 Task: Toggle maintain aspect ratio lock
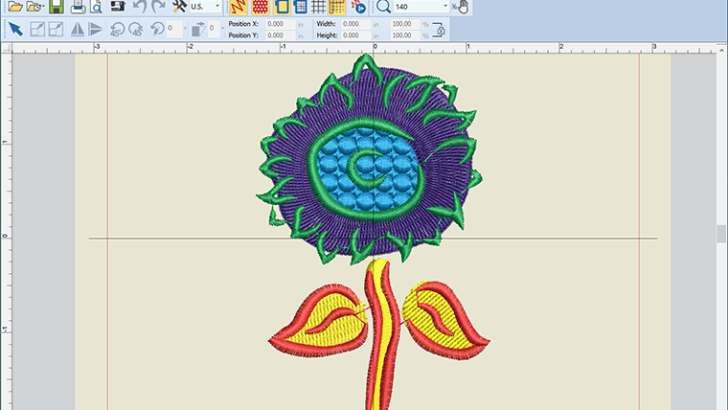437,29
